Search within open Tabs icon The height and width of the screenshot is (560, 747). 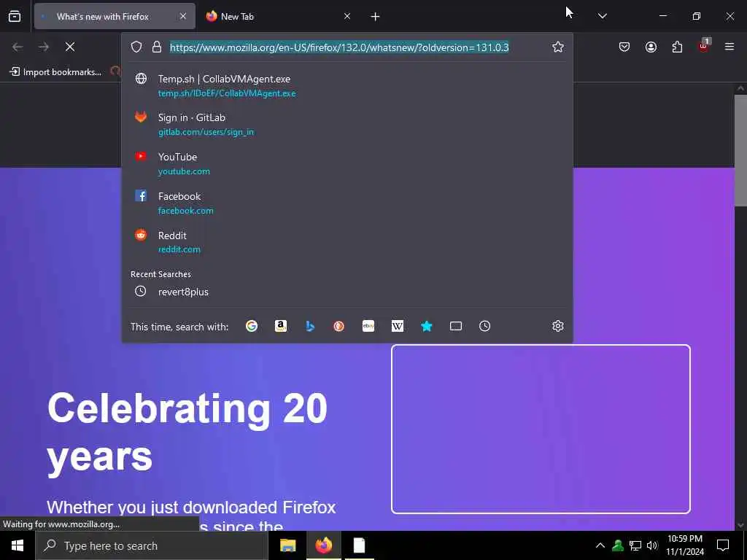coord(456,326)
